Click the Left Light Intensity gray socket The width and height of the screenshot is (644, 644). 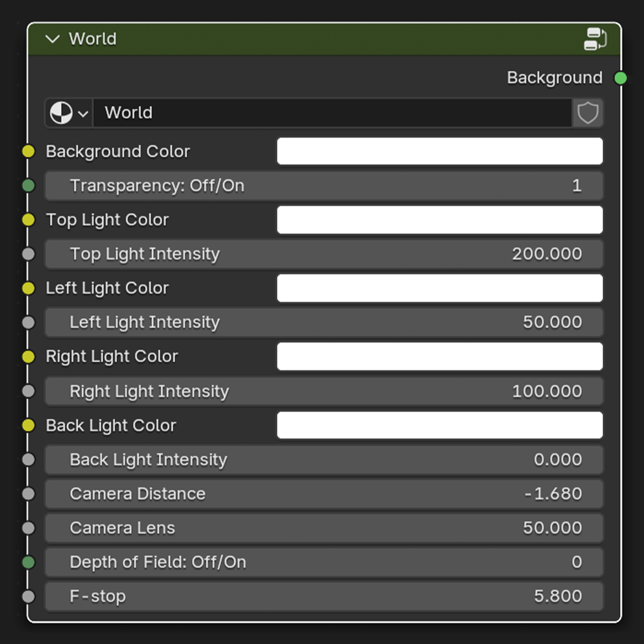(x=28, y=323)
